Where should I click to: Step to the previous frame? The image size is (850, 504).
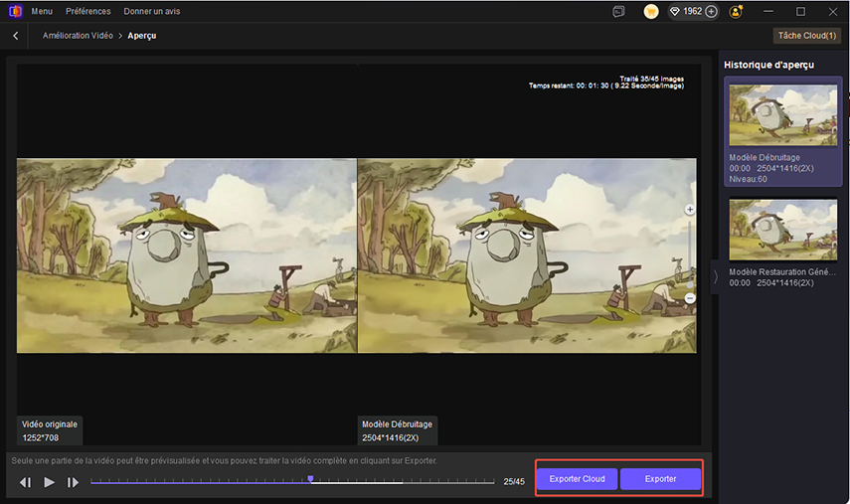[26, 482]
